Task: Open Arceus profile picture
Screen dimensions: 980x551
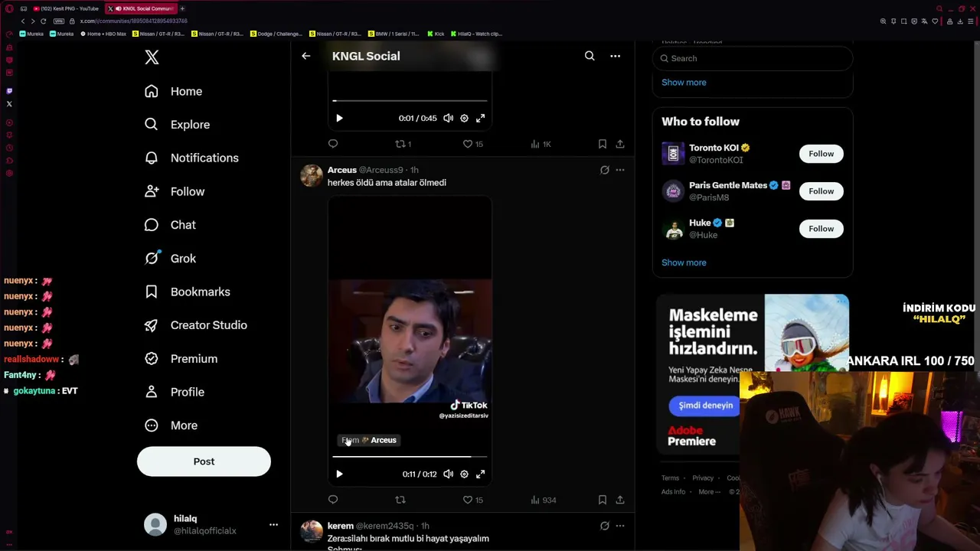Action: click(x=311, y=176)
